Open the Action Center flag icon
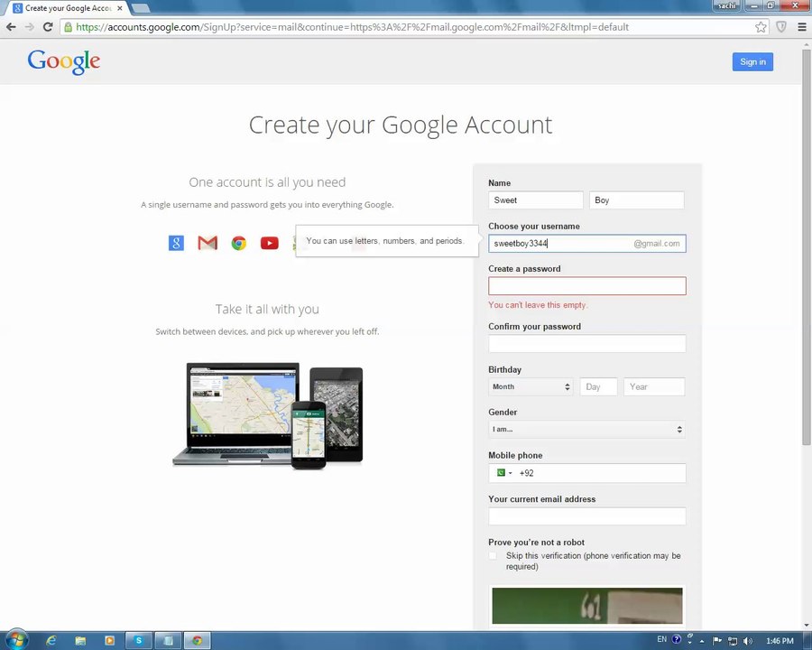The width and height of the screenshot is (812, 650). [716, 640]
